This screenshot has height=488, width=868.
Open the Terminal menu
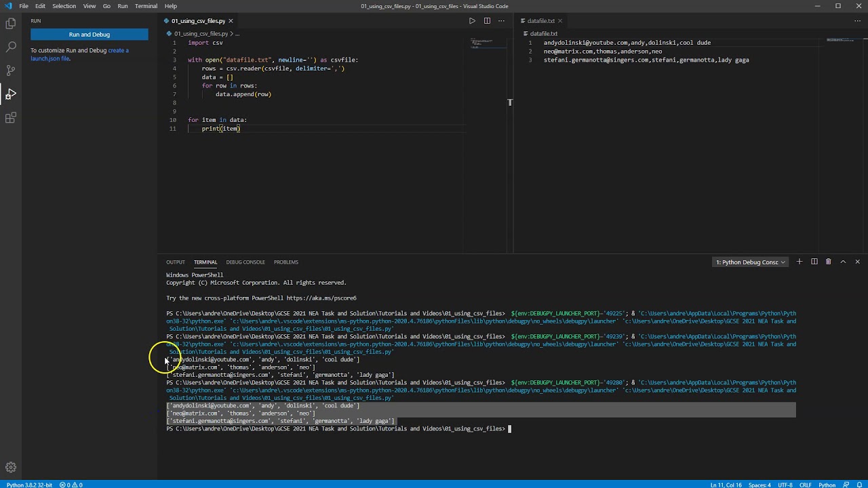click(x=146, y=6)
